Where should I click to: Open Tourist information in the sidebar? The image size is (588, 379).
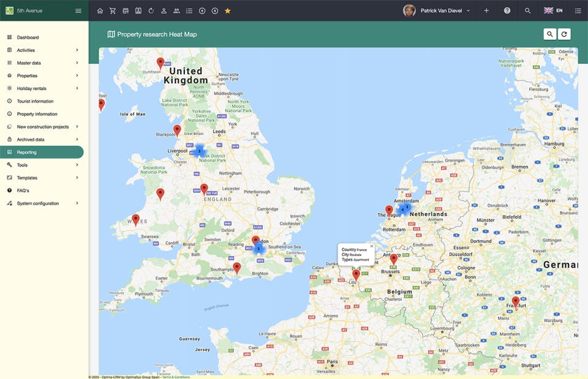[x=35, y=101]
